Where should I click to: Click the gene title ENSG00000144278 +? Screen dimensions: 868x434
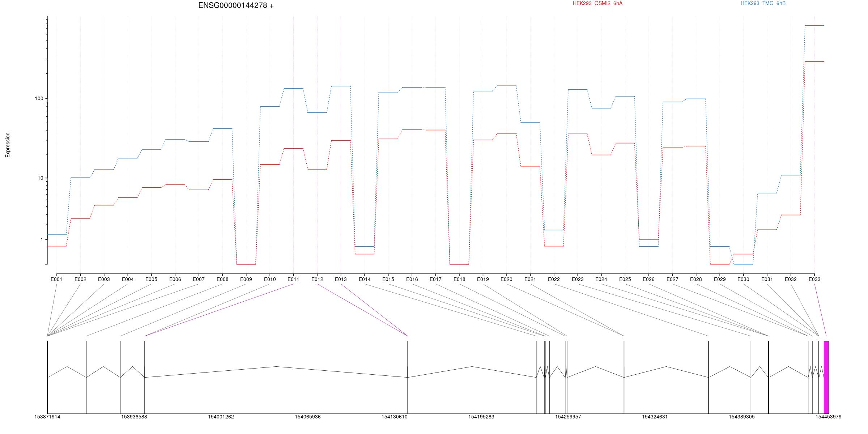point(236,5)
